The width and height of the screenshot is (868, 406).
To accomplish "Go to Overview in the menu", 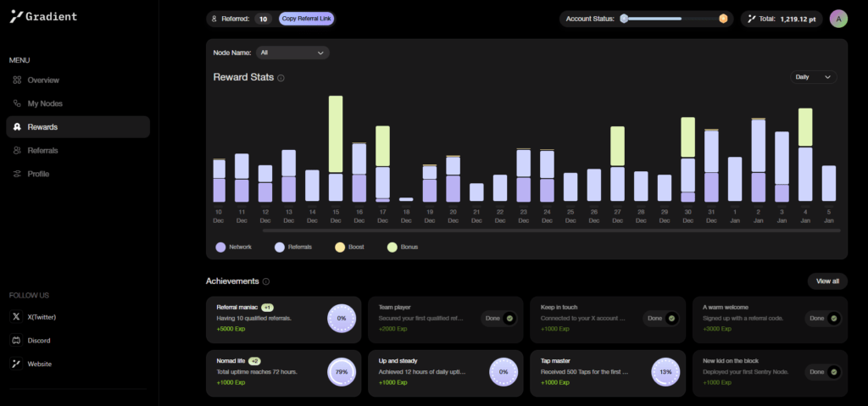I will coord(43,80).
